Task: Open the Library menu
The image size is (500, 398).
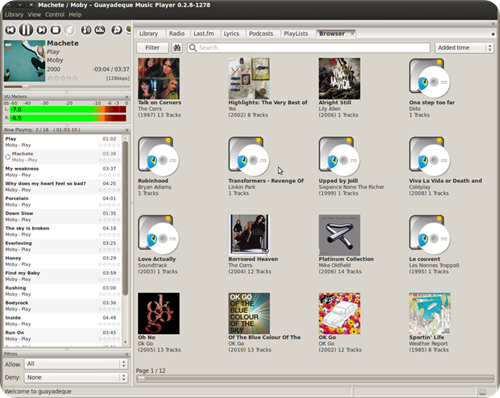Action: click(x=14, y=15)
